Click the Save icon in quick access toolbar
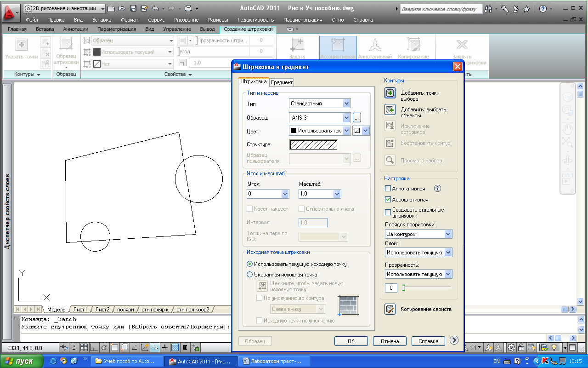Viewport: 588px width, 368px height. [133, 8]
